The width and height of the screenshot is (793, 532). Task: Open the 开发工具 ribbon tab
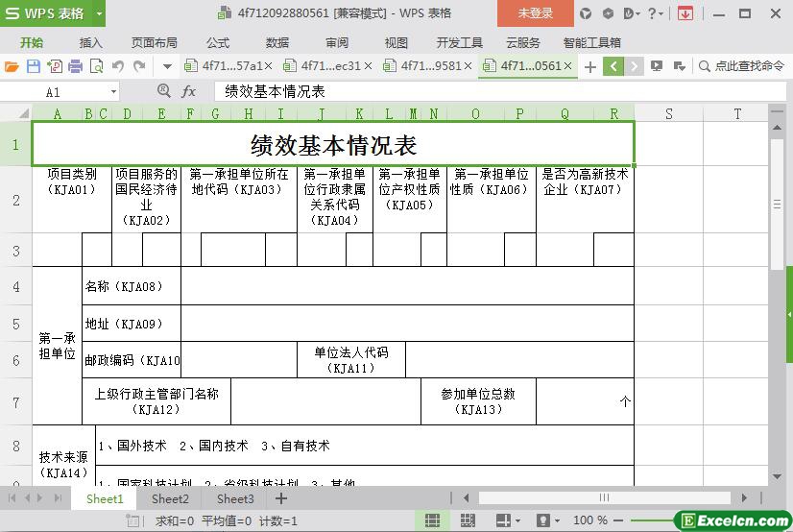click(460, 42)
